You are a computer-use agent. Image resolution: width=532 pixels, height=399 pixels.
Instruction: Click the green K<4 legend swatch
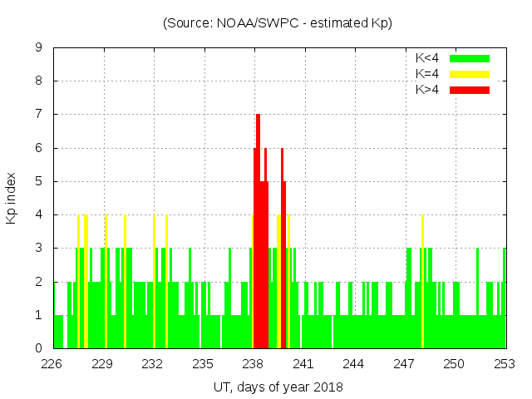click(x=470, y=58)
